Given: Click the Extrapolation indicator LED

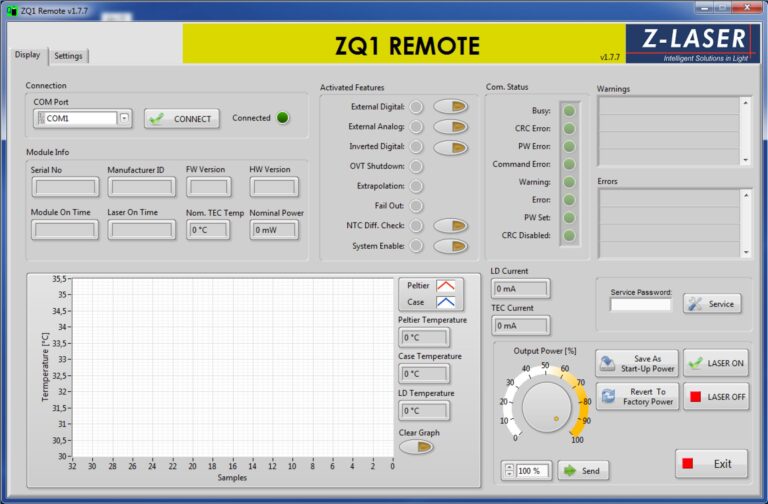Looking at the screenshot, I should pyautogui.click(x=416, y=186).
